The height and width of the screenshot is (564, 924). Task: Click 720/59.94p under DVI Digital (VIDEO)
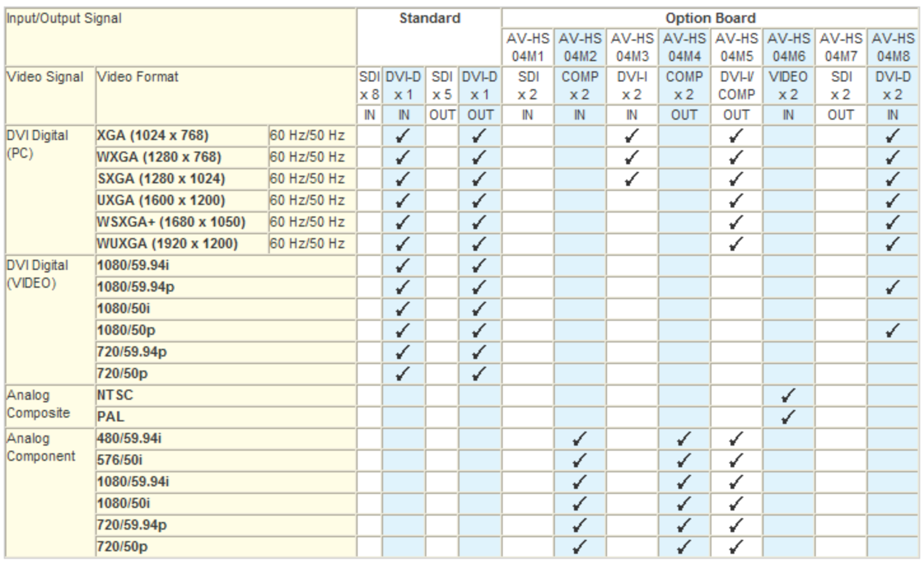[x=226, y=352]
